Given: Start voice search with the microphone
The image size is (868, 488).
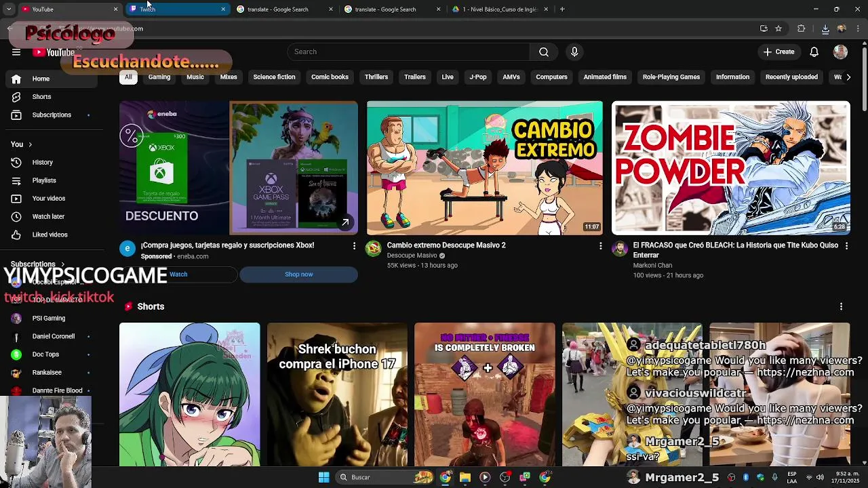Looking at the screenshot, I should point(574,52).
